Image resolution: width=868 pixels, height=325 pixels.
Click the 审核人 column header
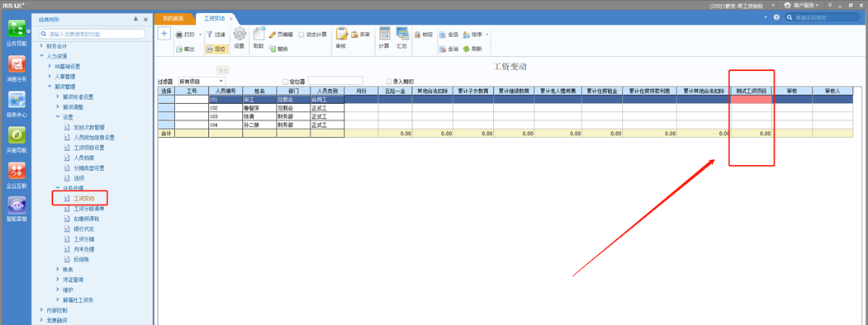pyautogui.click(x=832, y=91)
